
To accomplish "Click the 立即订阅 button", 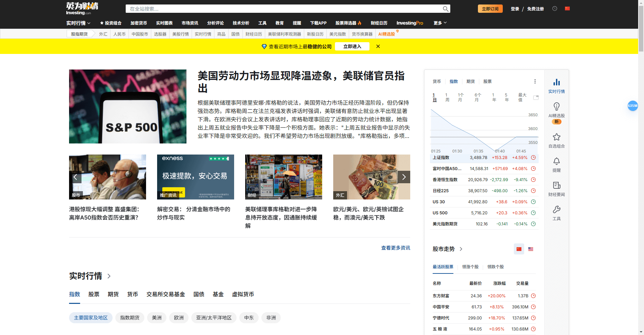I will (490, 9).
